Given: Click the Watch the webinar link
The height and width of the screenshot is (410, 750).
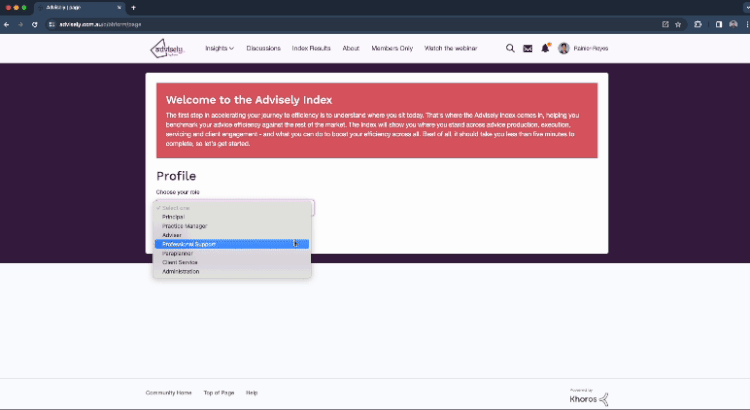Looking at the screenshot, I should pyautogui.click(x=451, y=48).
